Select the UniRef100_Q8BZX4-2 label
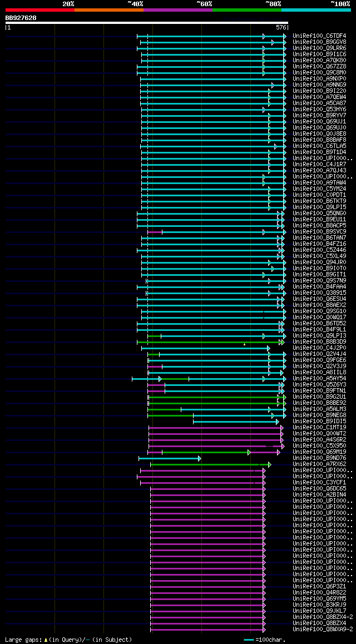Image resolution: width=356 pixels, height=644 pixels. coord(323,617)
